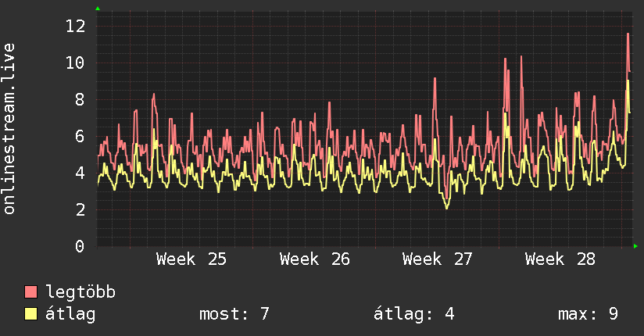Screen dimensions: 644x336
Task: Click the green arrow atop the y-axis
Action: pos(98,9)
